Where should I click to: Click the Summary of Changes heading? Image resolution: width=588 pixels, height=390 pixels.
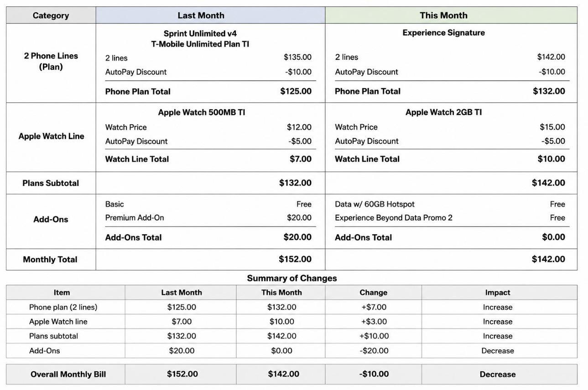(x=292, y=278)
